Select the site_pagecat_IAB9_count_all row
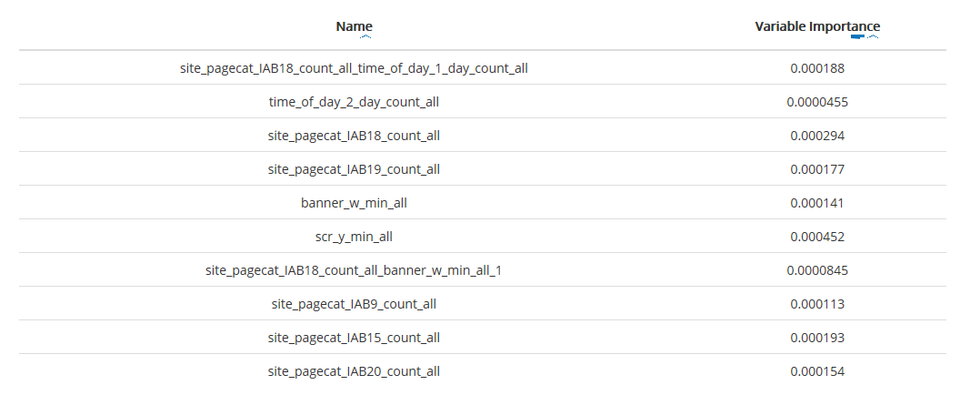The height and width of the screenshot is (395, 980). pyautogui.click(x=355, y=304)
